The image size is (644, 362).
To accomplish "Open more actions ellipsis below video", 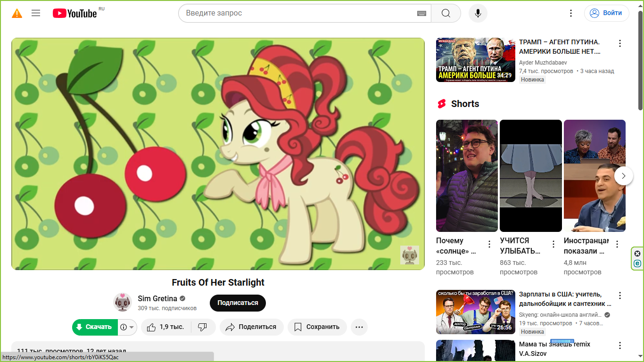I will point(359,327).
